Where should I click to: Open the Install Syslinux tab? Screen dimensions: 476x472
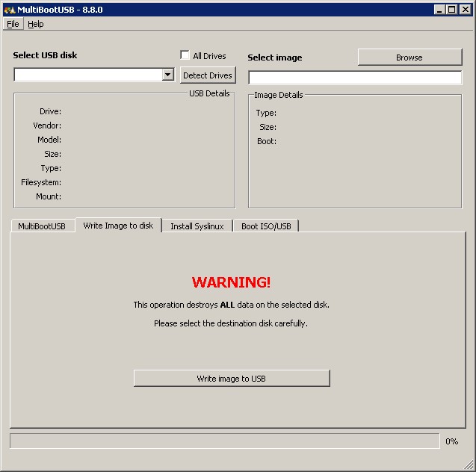pos(197,226)
